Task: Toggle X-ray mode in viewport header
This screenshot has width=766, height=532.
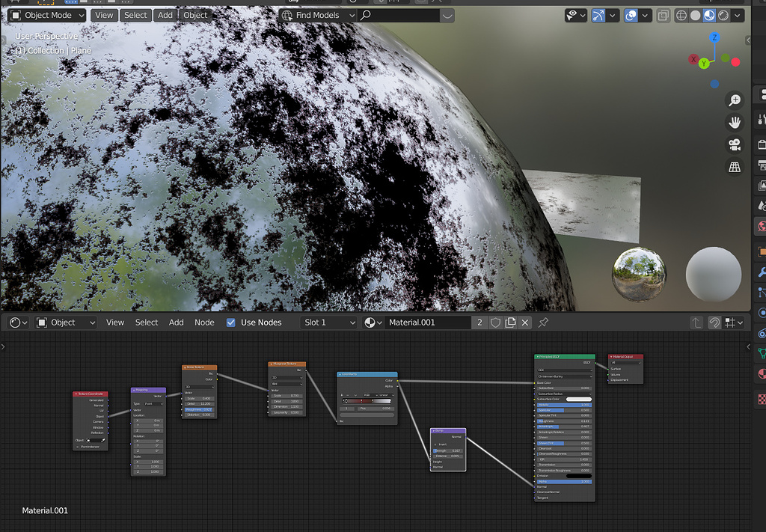Action: [x=663, y=16]
